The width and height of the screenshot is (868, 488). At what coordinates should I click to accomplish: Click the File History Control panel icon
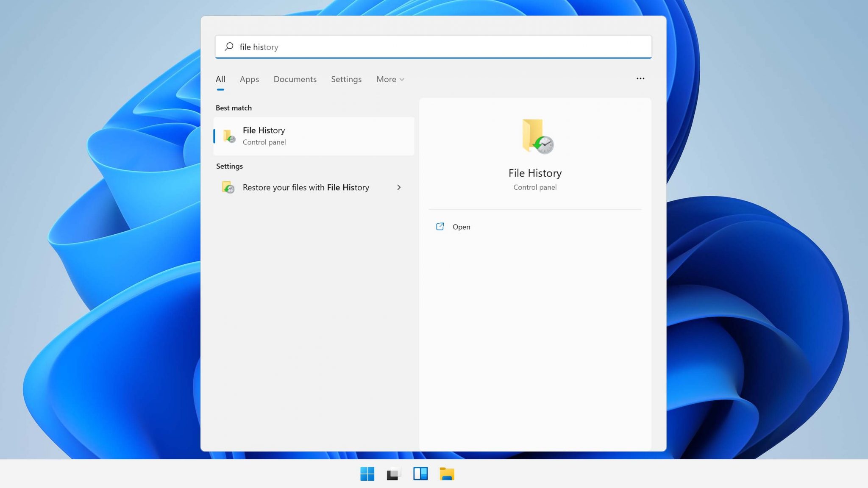(229, 136)
